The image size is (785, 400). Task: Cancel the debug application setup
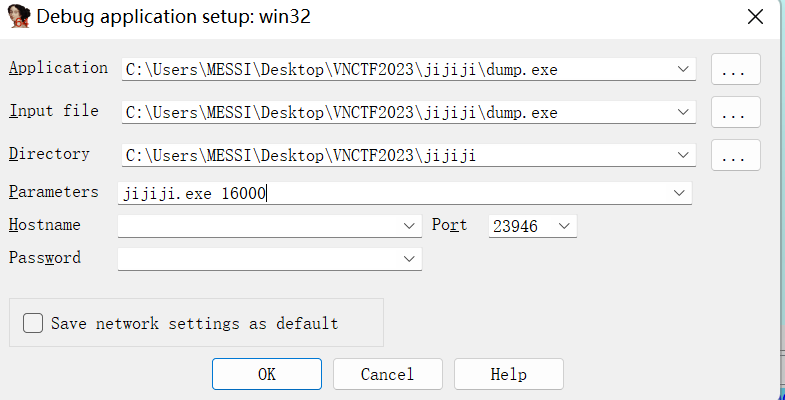(x=387, y=374)
